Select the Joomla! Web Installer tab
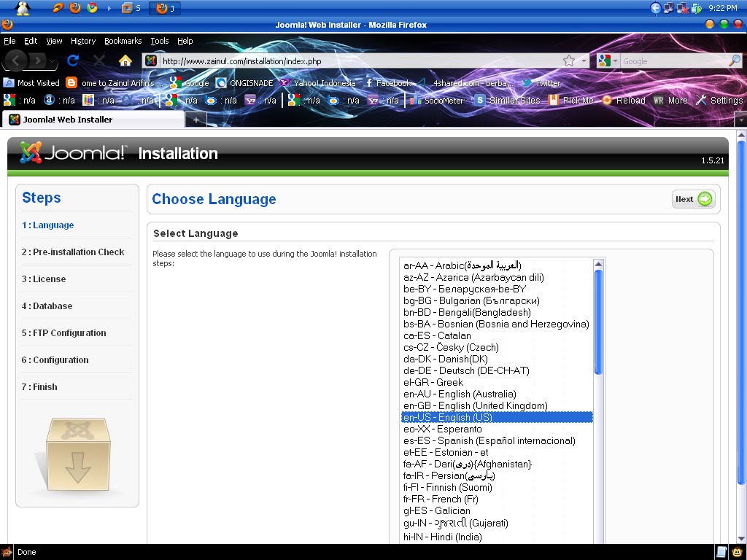Image resolution: width=747 pixels, height=560 pixels. 93,120
